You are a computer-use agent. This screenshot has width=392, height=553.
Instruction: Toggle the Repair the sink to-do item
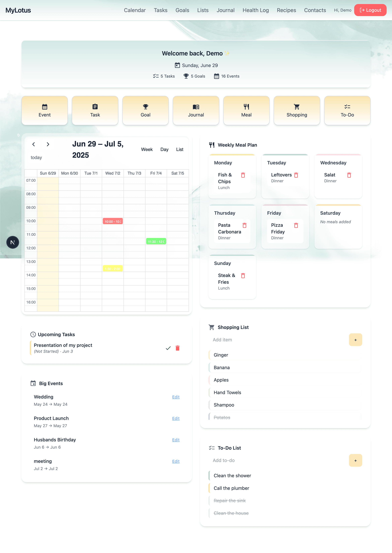[x=229, y=500]
